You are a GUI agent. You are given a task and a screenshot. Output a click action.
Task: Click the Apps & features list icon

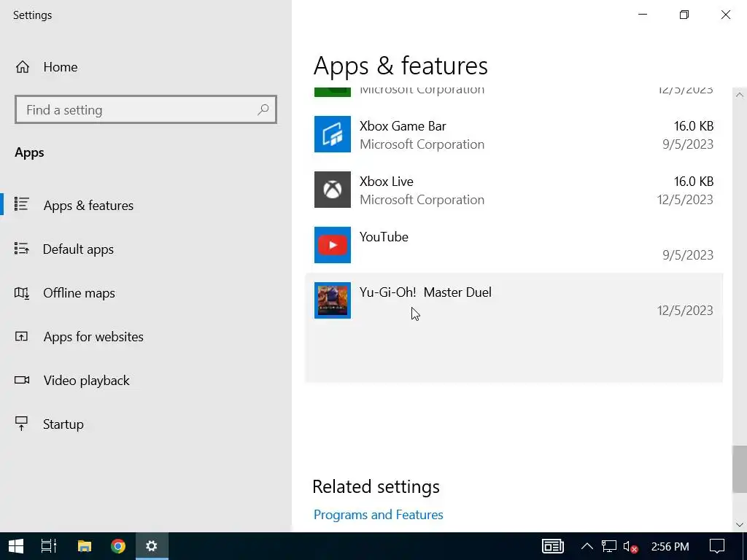click(x=21, y=204)
